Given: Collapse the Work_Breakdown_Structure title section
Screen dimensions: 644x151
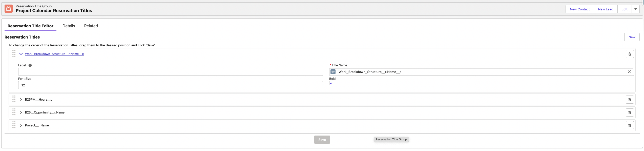Looking at the screenshot, I should coord(21,54).
